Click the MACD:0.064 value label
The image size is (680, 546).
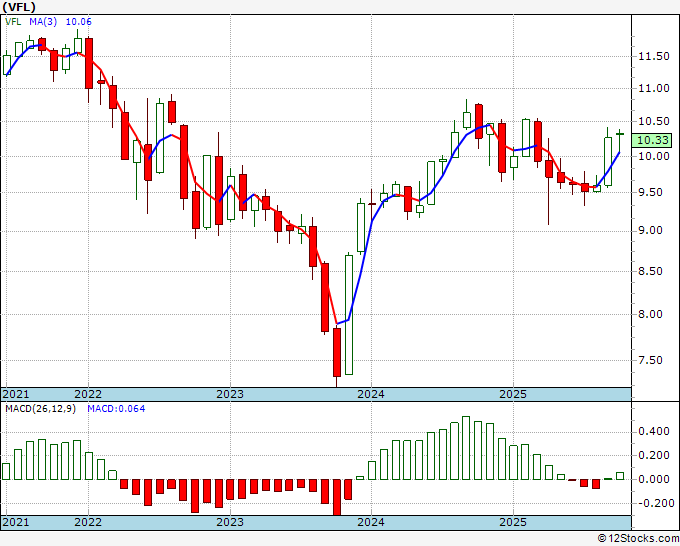pyautogui.click(x=116, y=409)
